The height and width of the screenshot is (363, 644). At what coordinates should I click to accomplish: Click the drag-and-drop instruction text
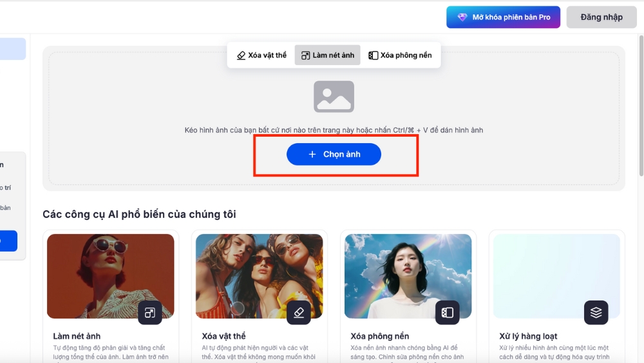click(334, 130)
